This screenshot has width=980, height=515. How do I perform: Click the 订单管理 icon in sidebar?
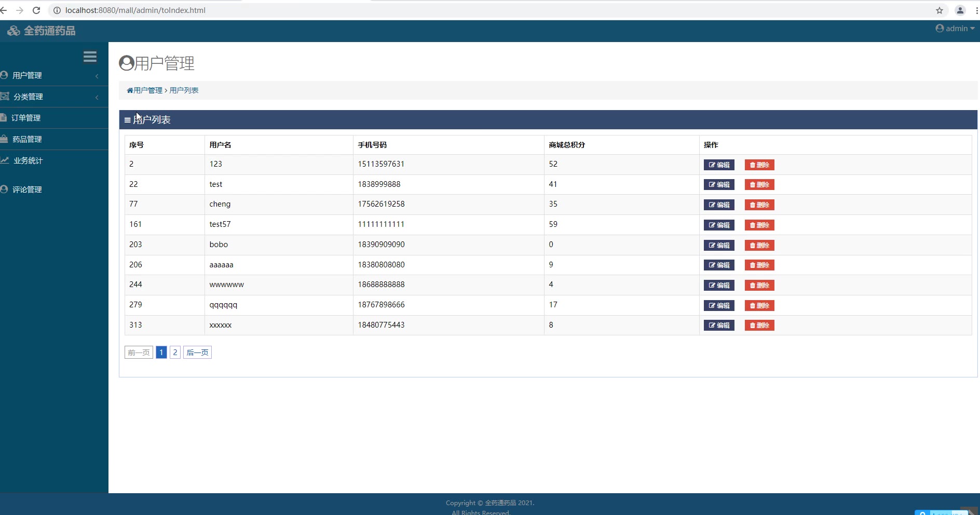point(3,117)
